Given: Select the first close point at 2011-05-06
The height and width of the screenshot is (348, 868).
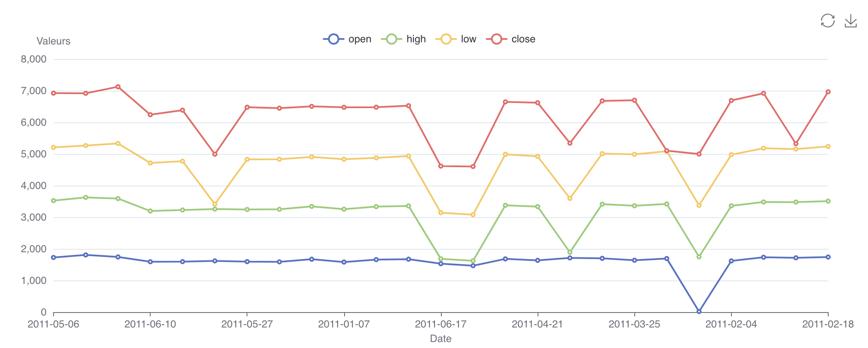Looking at the screenshot, I should point(54,93).
